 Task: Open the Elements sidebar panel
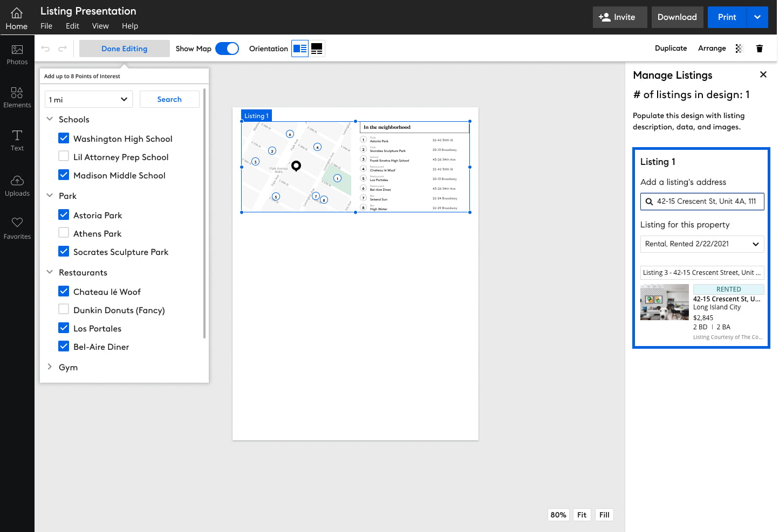coord(17,98)
